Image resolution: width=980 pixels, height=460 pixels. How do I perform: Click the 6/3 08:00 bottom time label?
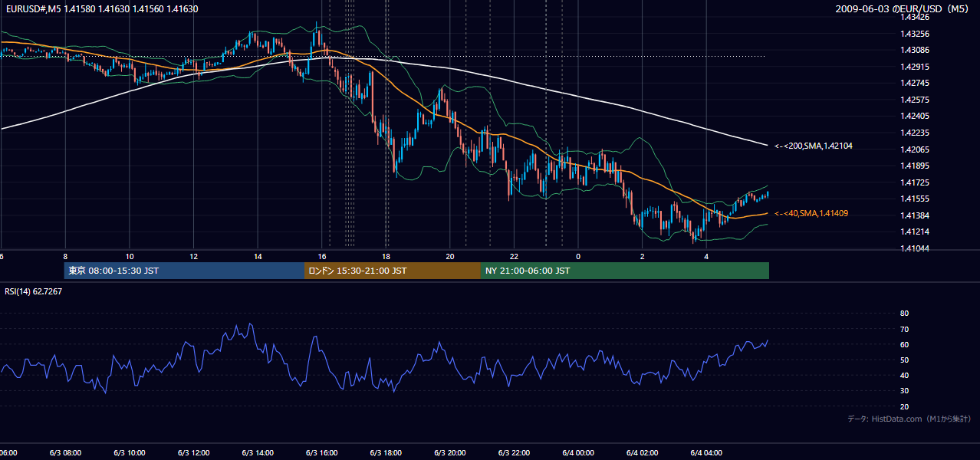65,453
